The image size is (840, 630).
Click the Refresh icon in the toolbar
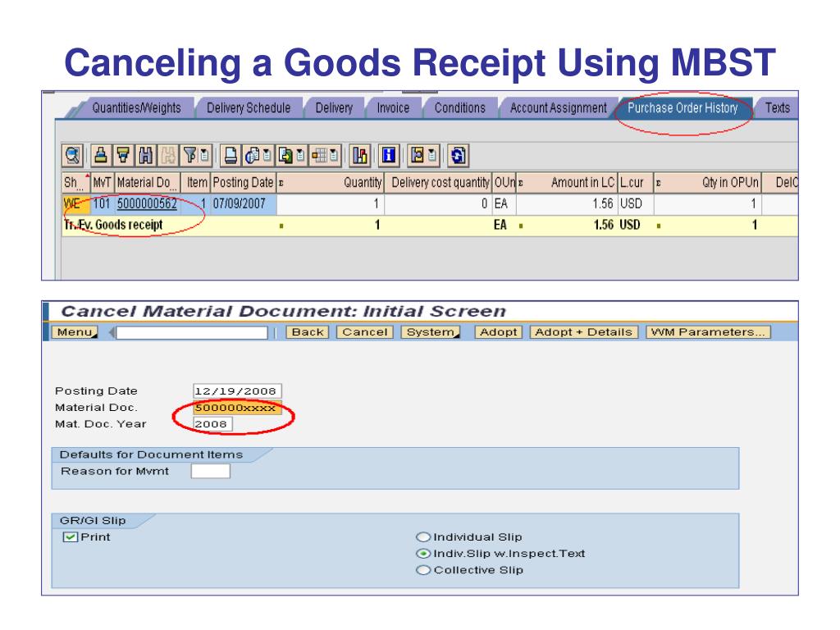(x=458, y=155)
